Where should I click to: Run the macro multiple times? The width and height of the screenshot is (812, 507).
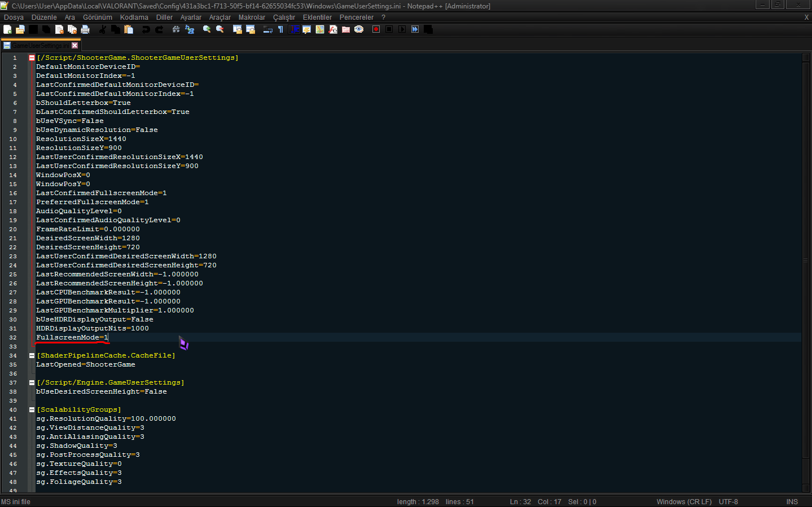(415, 29)
